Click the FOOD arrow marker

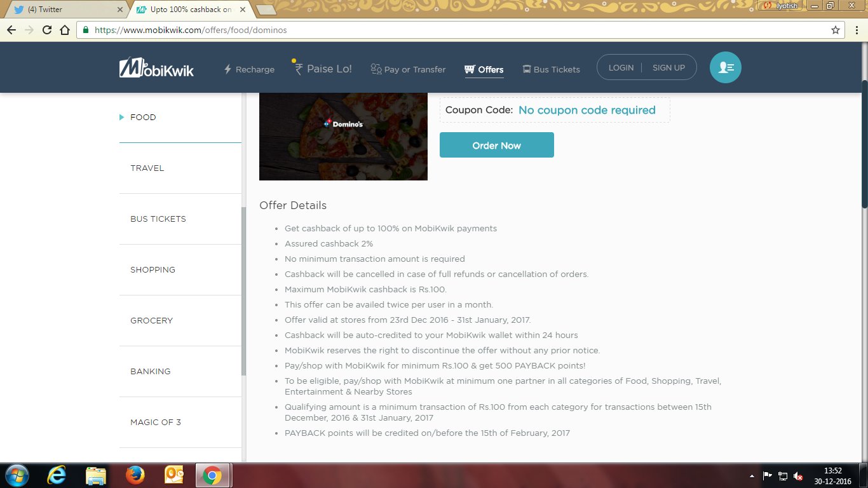pyautogui.click(x=121, y=117)
